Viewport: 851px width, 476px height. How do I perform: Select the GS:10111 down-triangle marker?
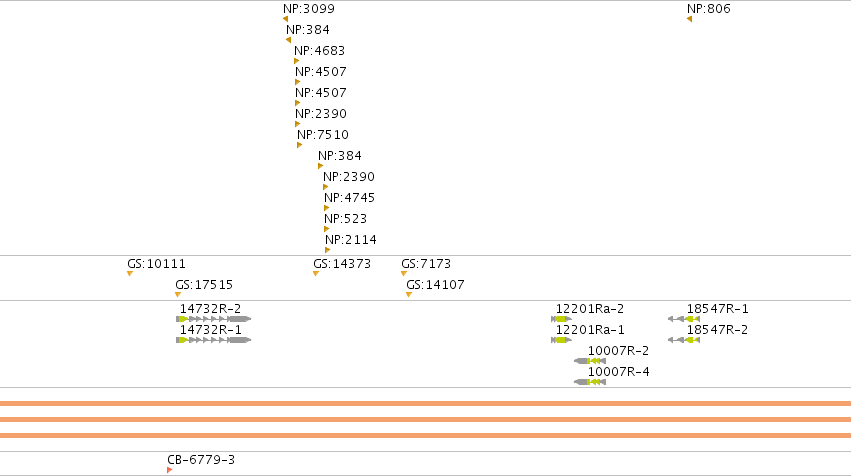(130, 274)
